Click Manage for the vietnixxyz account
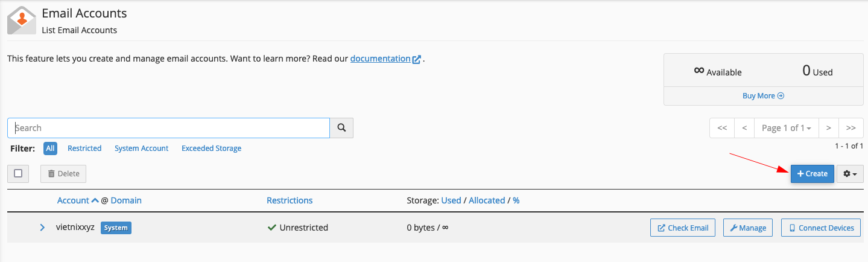The height and width of the screenshot is (262, 868). pyautogui.click(x=747, y=228)
